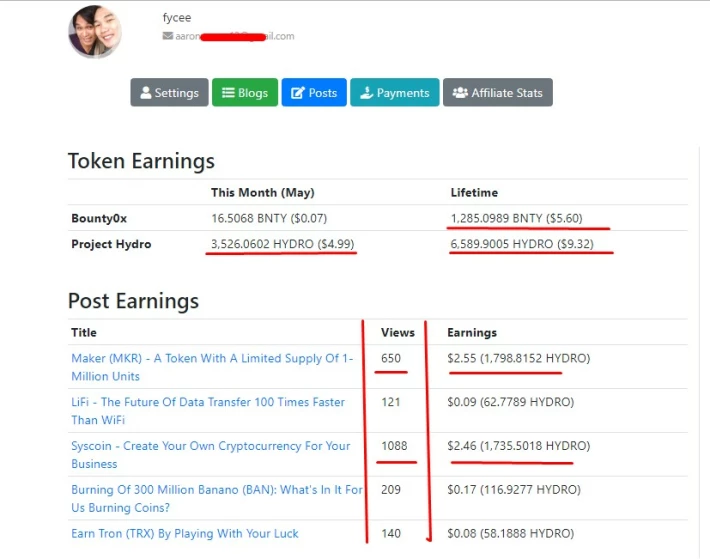
Task: Click the This Month (May) column header
Action: click(263, 193)
